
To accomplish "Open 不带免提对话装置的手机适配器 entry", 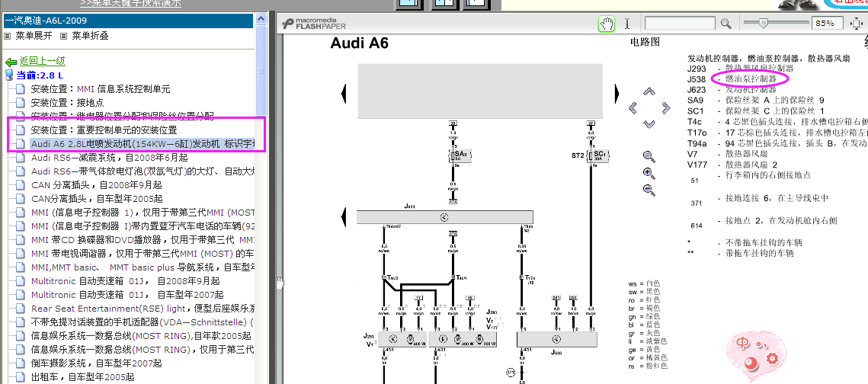I will coord(143,322).
